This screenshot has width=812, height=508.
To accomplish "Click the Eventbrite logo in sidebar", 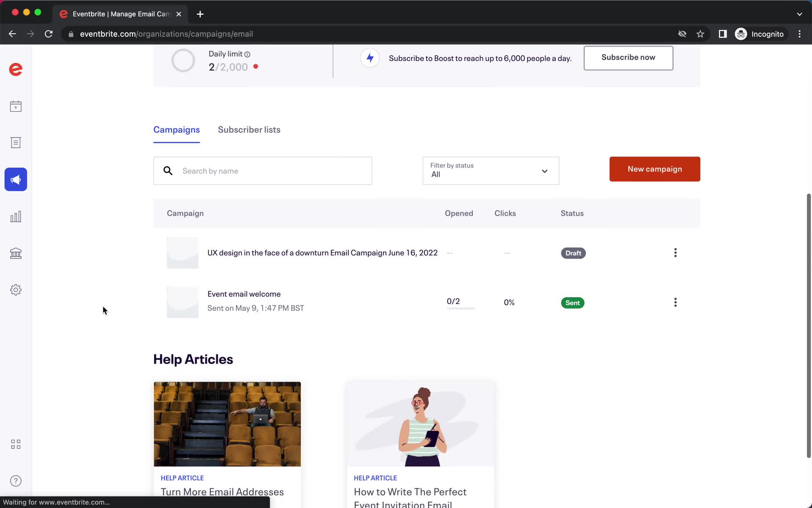I will (16, 69).
